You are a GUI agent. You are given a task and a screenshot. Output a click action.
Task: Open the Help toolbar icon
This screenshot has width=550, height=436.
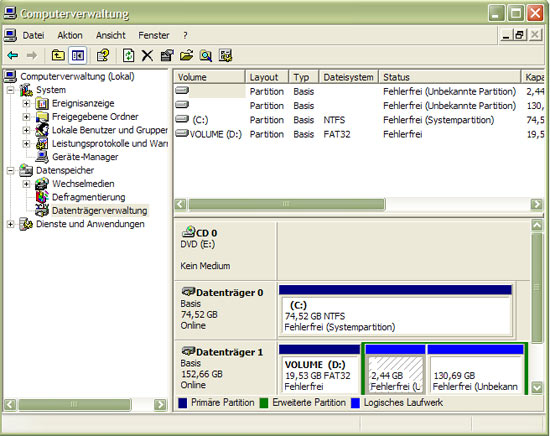(103, 55)
